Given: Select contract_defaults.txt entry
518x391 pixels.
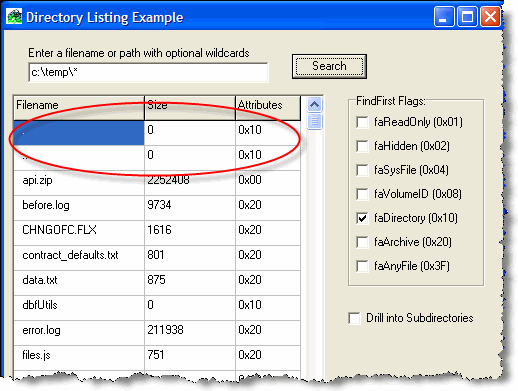Looking at the screenshot, I should click(x=70, y=255).
